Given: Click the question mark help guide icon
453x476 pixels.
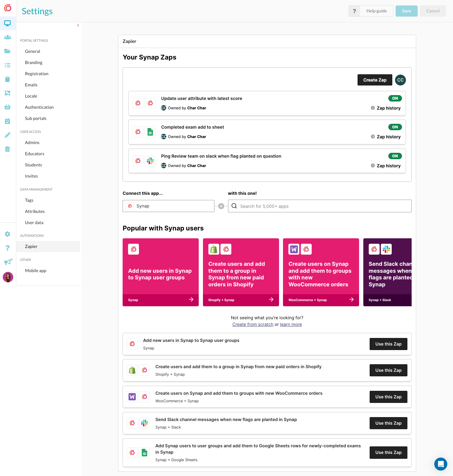Looking at the screenshot, I should (x=354, y=11).
